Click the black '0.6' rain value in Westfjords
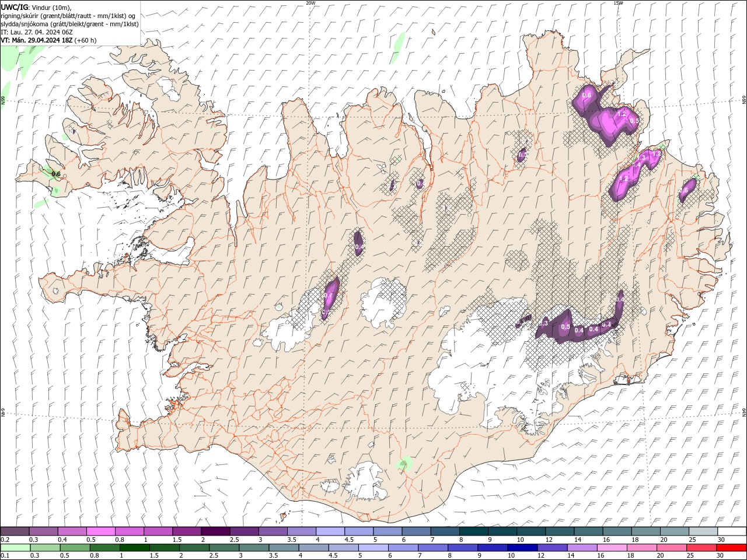 [56, 174]
